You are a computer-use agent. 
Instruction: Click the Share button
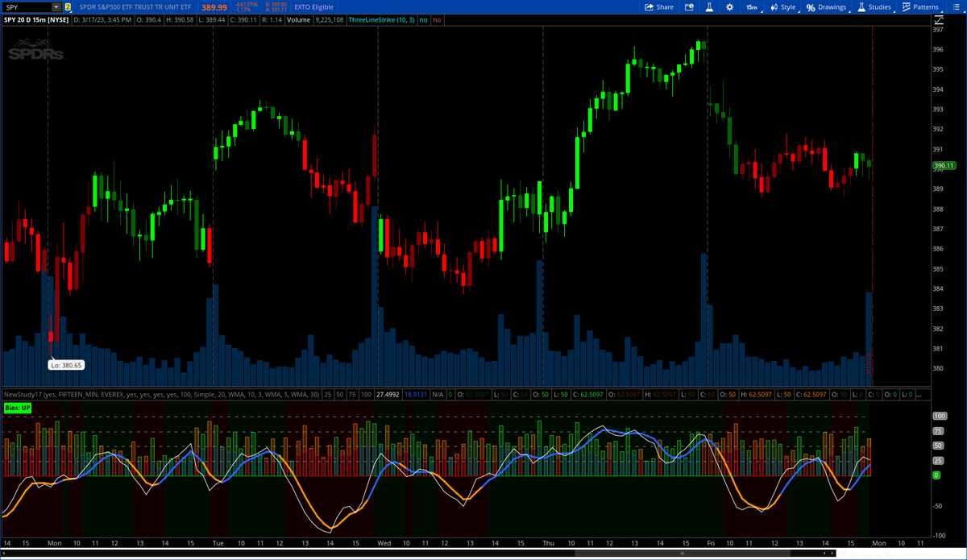pyautogui.click(x=659, y=7)
